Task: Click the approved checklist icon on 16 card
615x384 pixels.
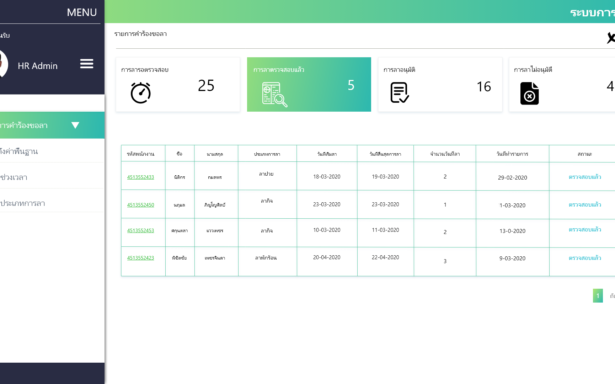Action: tap(400, 93)
